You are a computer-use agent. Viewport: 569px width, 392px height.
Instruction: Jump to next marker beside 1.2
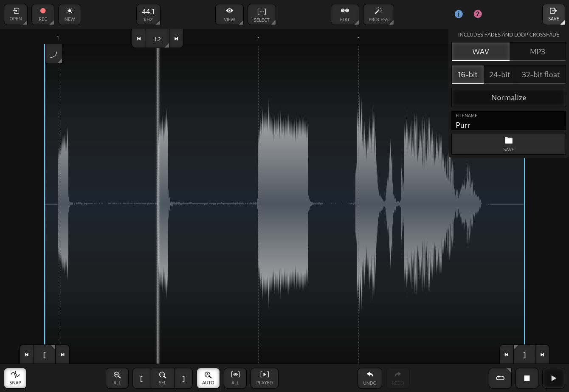[x=176, y=39]
